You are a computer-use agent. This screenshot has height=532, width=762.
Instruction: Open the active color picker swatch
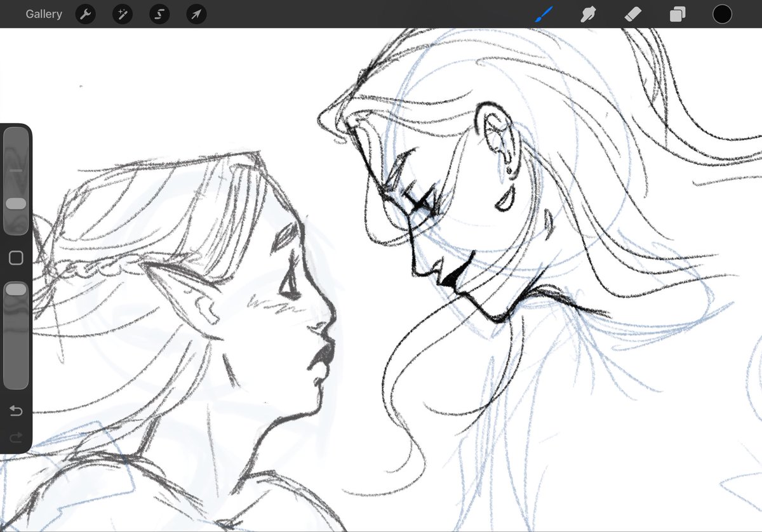click(722, 14)
